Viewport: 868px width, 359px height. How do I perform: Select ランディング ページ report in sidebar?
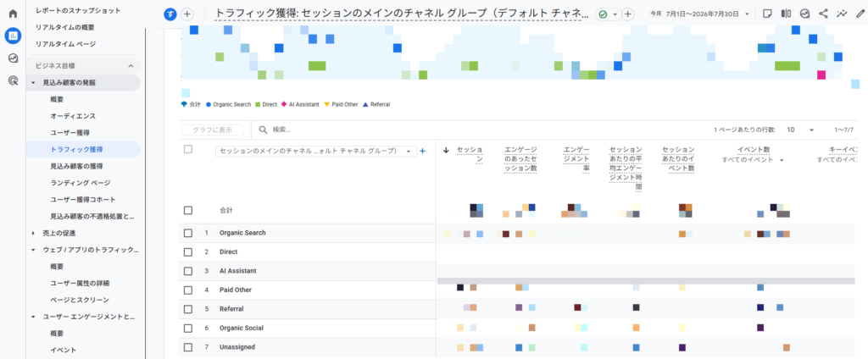point(80,183)
